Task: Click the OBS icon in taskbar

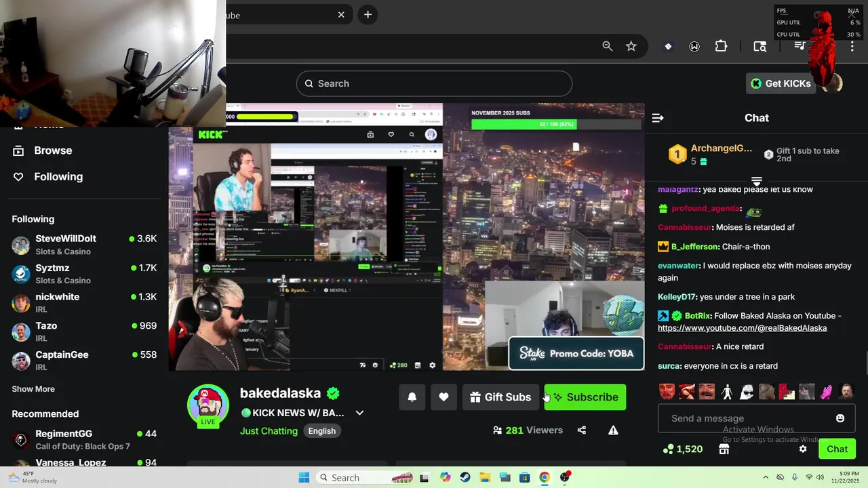Action: [x=565, y=478]
